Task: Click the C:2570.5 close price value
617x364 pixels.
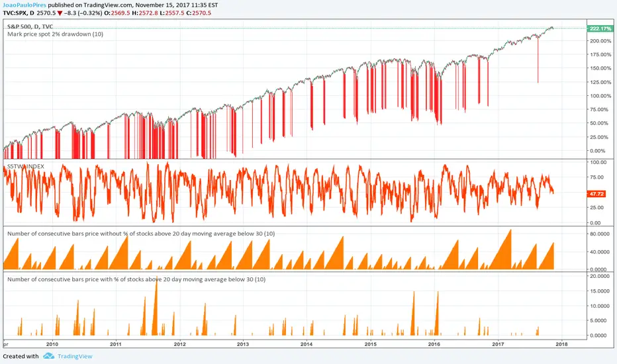Action: pyautogui.click(x=199, y=13)
